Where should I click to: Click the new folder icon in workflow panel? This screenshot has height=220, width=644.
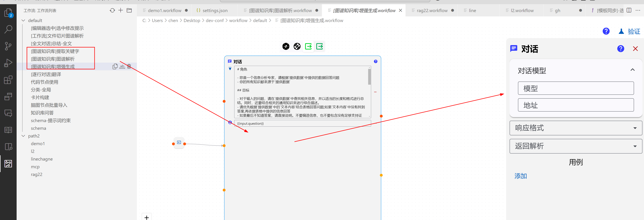[129, 10]
